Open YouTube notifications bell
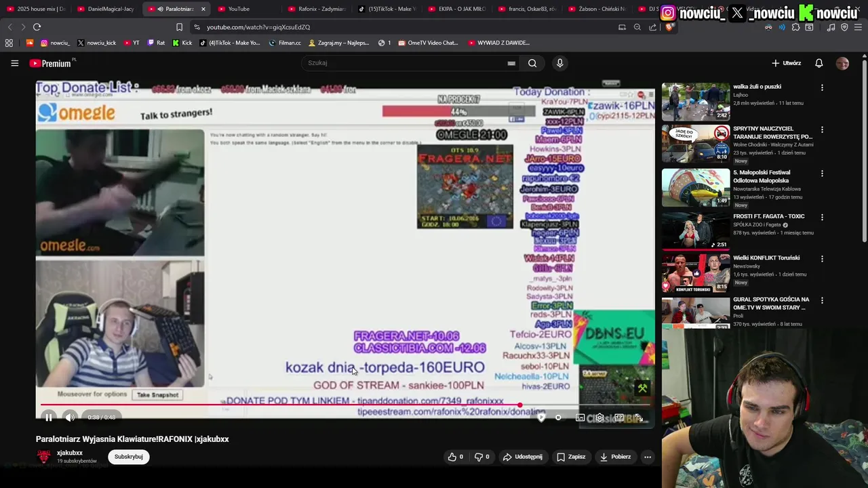Viewport: 868px width, 488px height. point(818,63)
